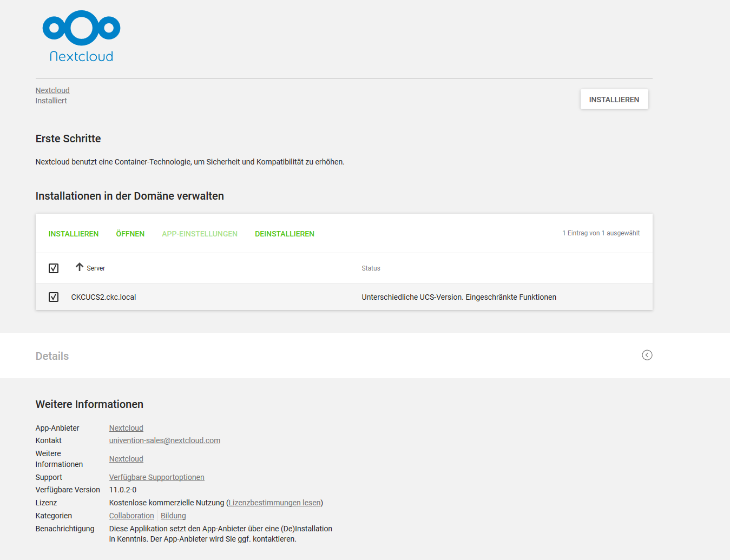Open the Nextcloud link beside Weitere Informationen
The width and height of the screenshot is (730, 560).
pyautogui.click(x=126, y=459)
